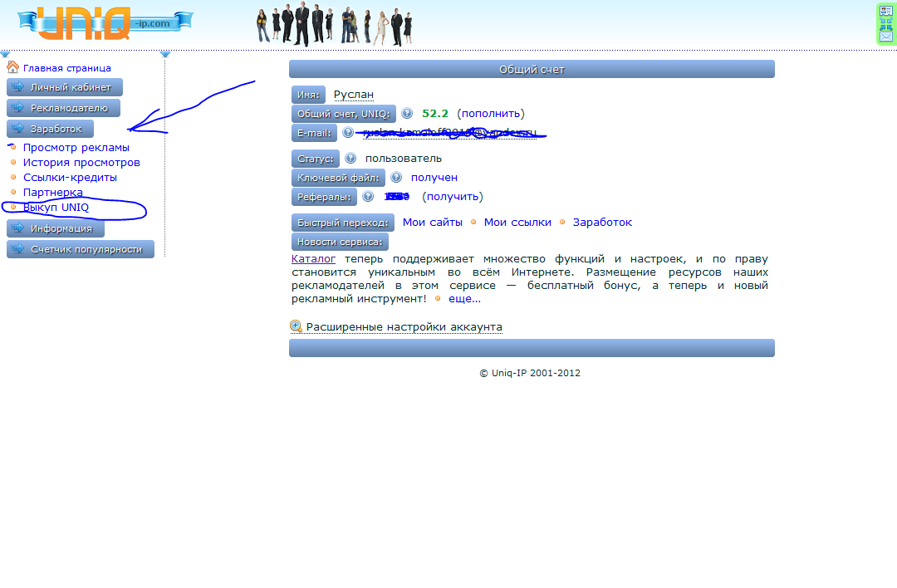Expand the Заработок menu section
897x588 pixels.
tap(51, 129)
